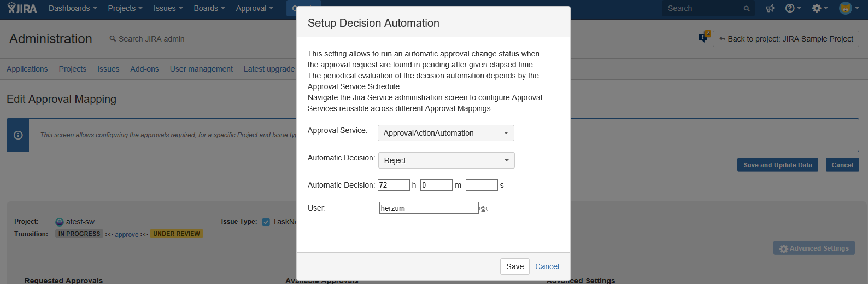
Task: Open the administration gear menu
Action: tap(819, 8)
